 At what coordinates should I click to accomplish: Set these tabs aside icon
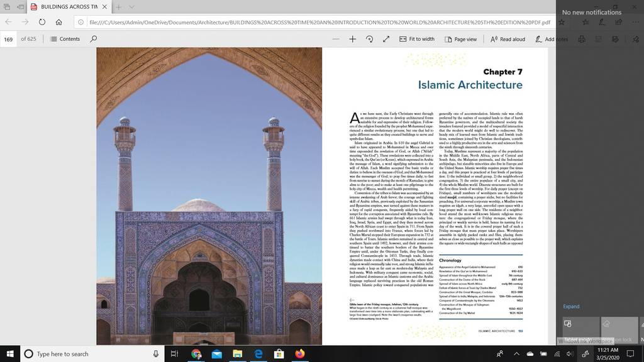point(21,7)
